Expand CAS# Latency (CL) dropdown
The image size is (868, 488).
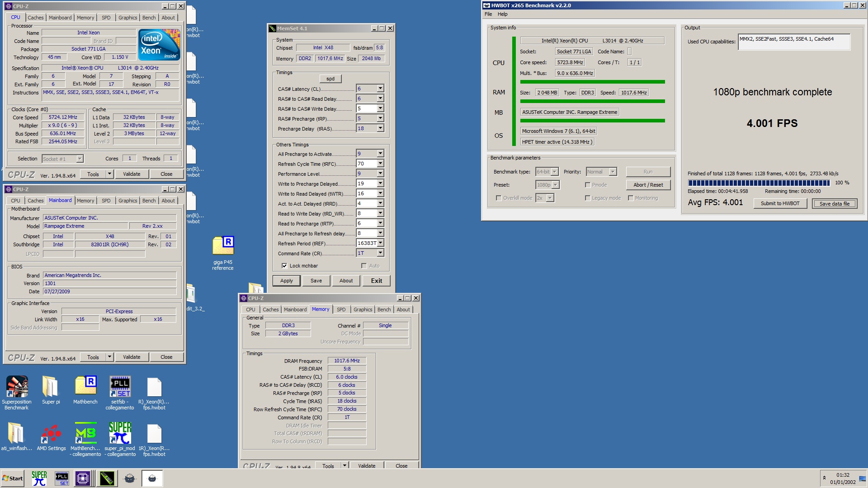click(380, 89)
